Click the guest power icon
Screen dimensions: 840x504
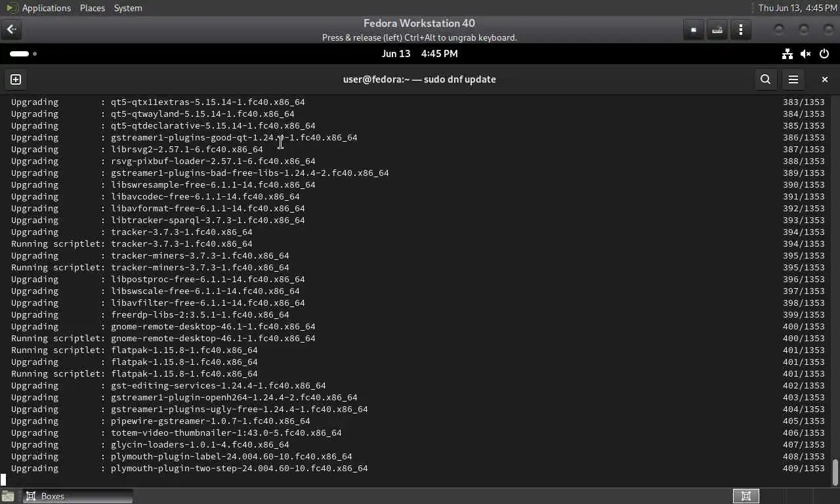(x=824, y=54)
